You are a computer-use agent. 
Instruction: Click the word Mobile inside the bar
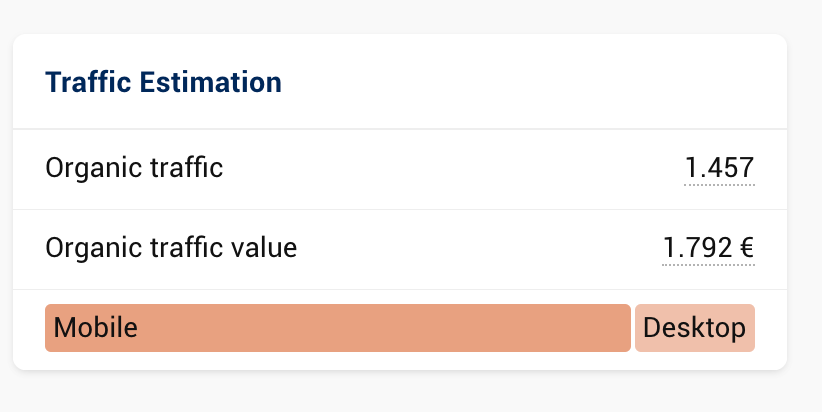tap(95, 328)
